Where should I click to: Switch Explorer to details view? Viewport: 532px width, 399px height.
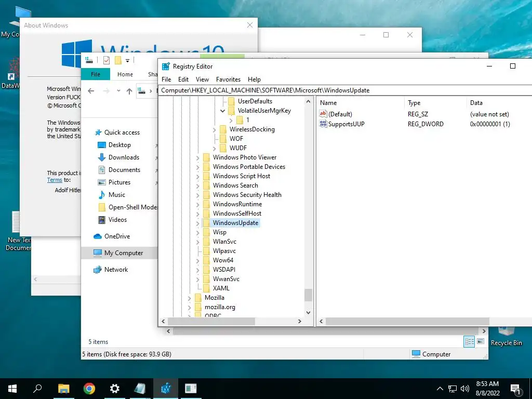(x=469, y=342)
